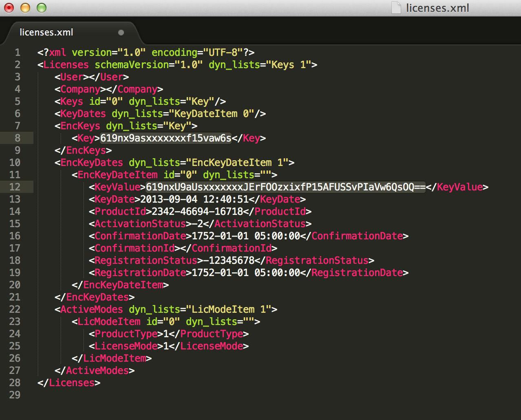521x420 pixels.
Task: Click the ProductId value 2342-46694-16718
Action: (197, 212)
